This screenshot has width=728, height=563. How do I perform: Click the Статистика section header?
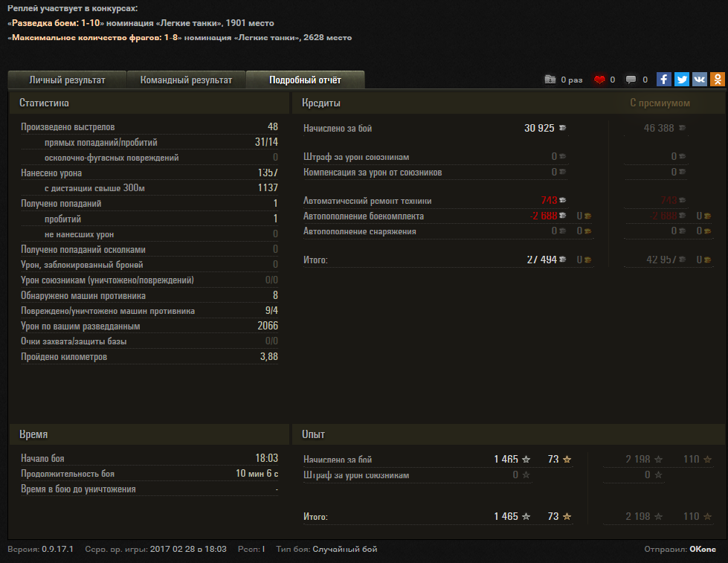pos(44,103)
